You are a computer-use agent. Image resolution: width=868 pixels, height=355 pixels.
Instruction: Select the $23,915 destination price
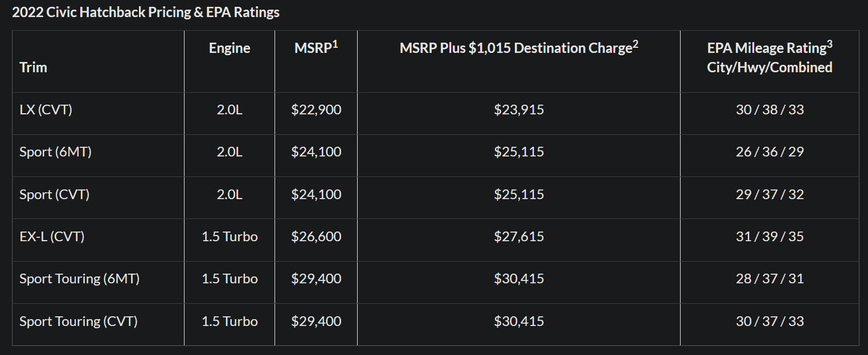pyautogui.click(x=519, y=110)
